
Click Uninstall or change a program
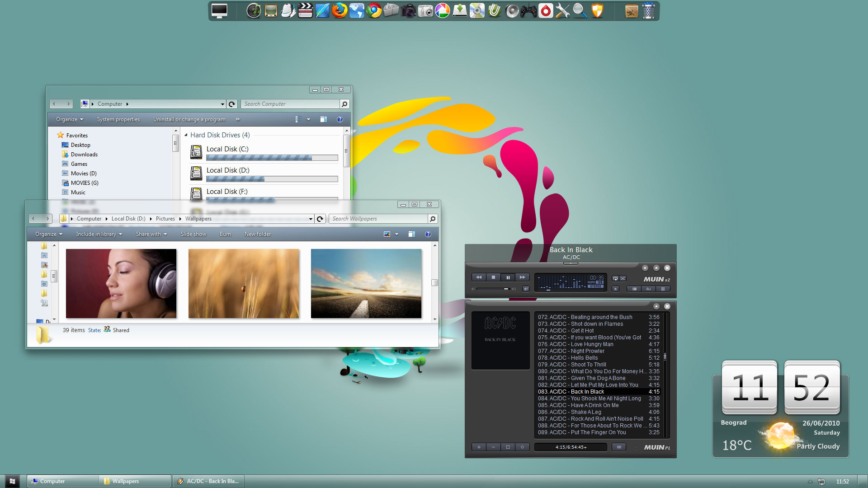[x=189, y=119]
